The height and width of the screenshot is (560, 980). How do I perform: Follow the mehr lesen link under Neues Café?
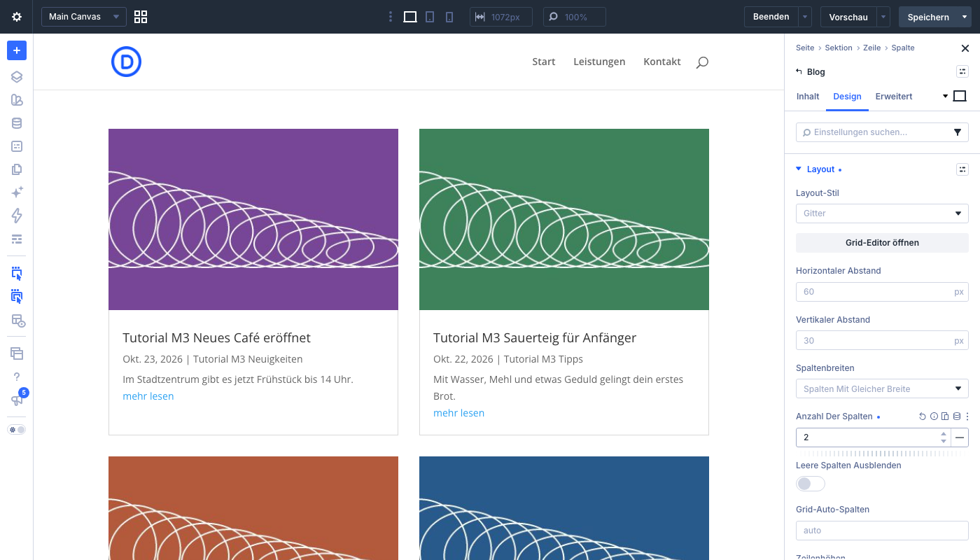tap(148, 396)
